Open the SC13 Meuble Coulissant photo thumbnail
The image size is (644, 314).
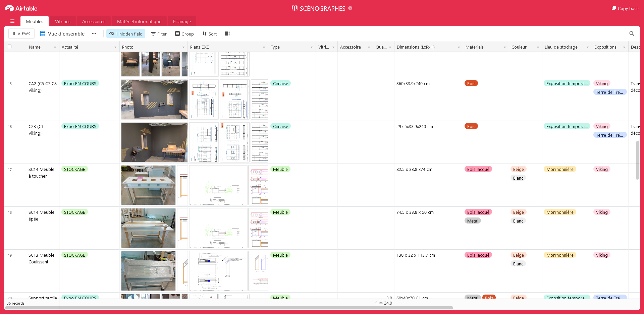[x=148, y=271]
